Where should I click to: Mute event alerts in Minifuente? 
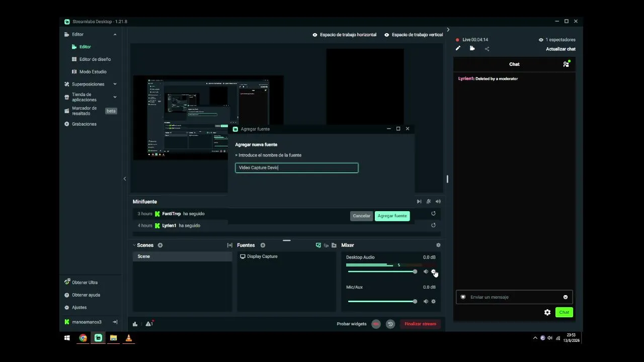(429, 202)
